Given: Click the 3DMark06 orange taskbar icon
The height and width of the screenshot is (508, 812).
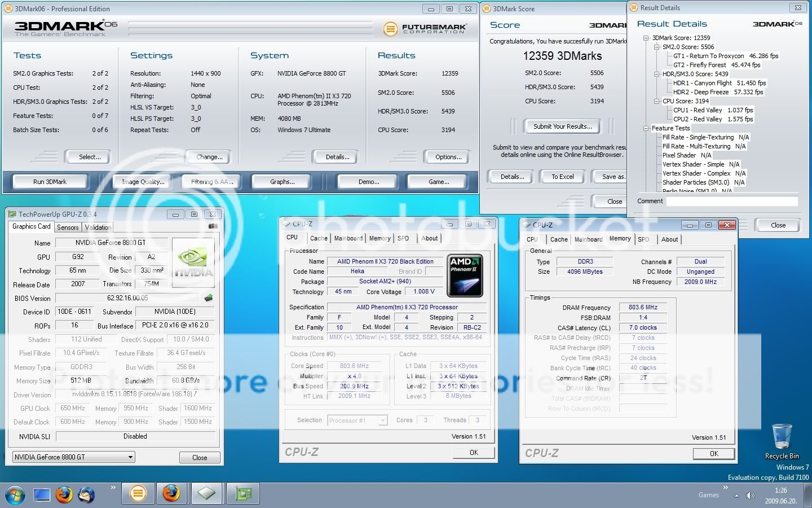Looking at the screenshot, I should (138, 494).
